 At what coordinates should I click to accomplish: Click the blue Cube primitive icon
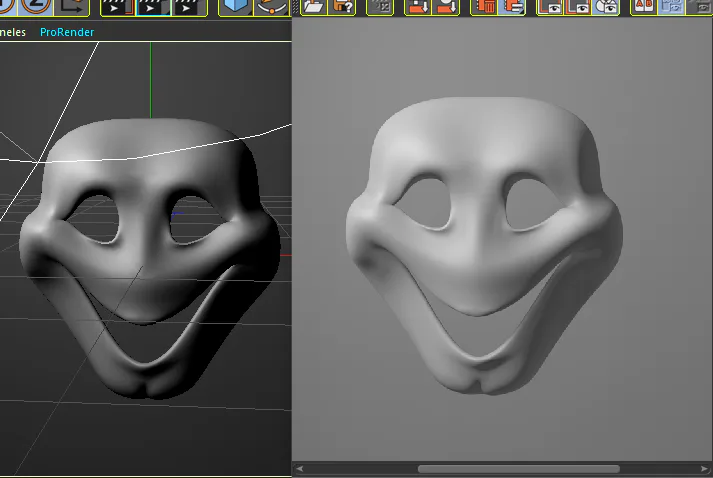pyautogui.click(x=236, y=7)
